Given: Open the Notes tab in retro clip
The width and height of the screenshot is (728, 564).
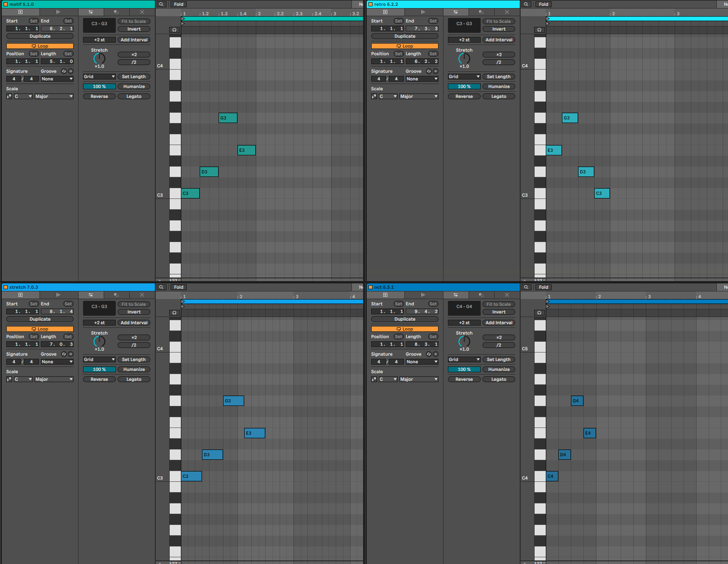Looking at the screenshot, I should (456, 12).
